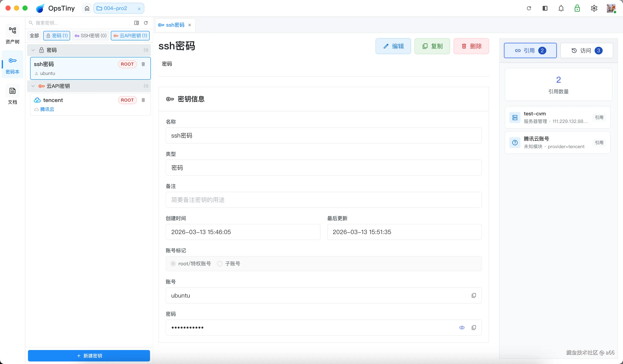The height and width of the screenshot is (364, 623).
Task: Toggle the side panel layout icon
Action: pos(545,8)
